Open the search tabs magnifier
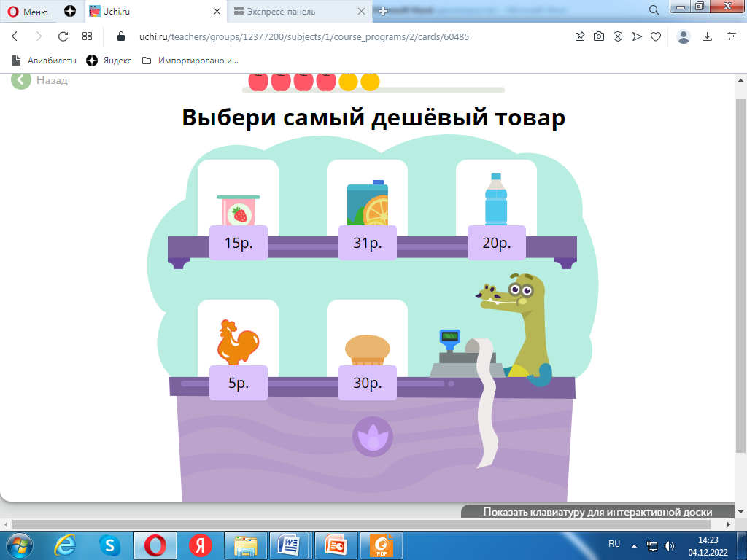747x560 pixels. coord(654,10)
